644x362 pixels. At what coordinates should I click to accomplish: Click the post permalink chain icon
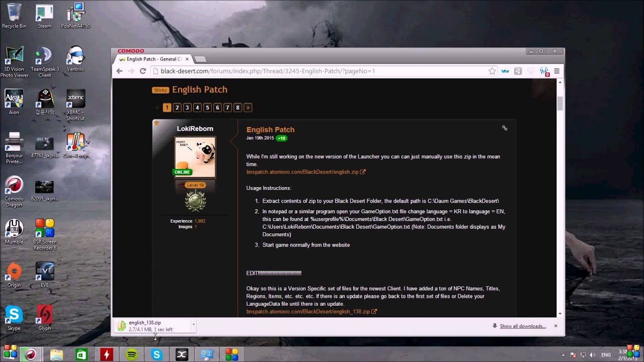tap(505, 128)
